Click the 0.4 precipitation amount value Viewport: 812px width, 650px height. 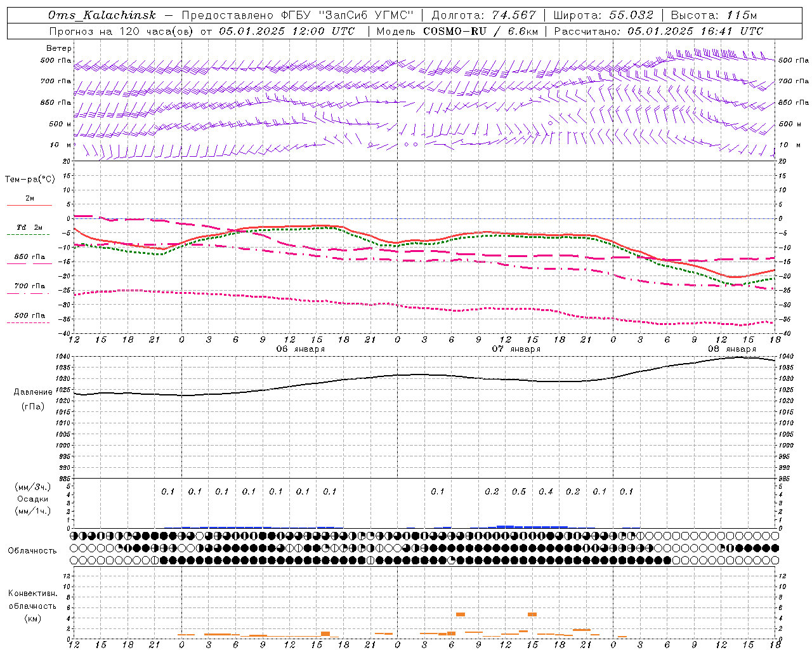coord(546,491)
